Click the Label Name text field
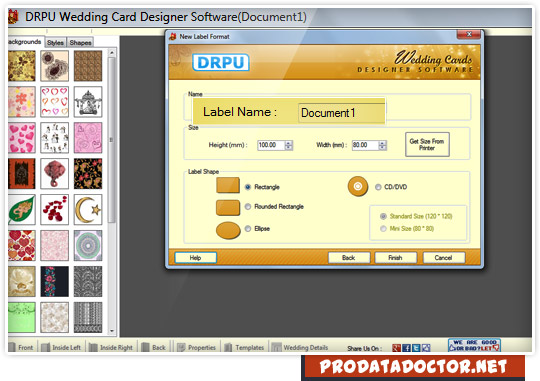 [x=341, y=113]
